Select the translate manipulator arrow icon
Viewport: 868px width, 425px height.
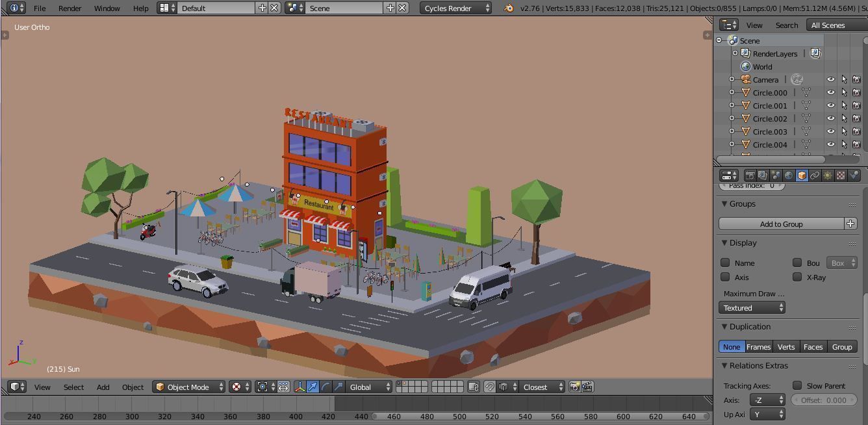pyautogui.click(x=313, y=387)
